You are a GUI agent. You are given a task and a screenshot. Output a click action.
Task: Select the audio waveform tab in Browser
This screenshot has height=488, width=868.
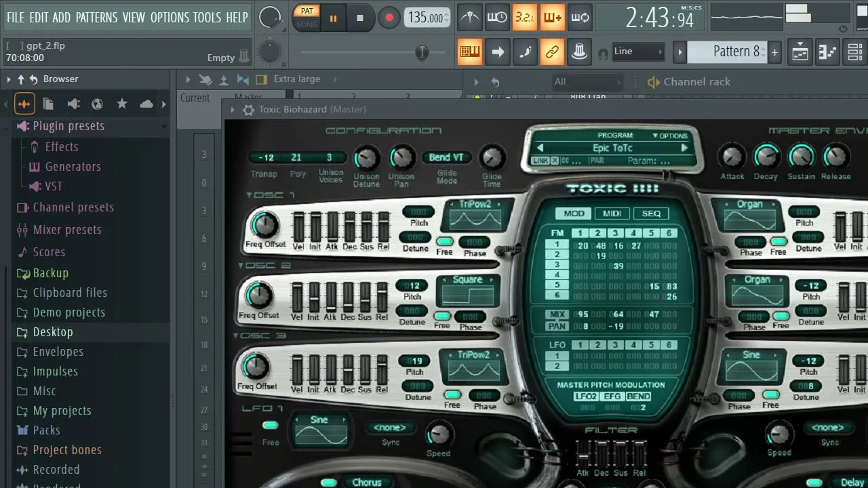(x=24, y=104)
